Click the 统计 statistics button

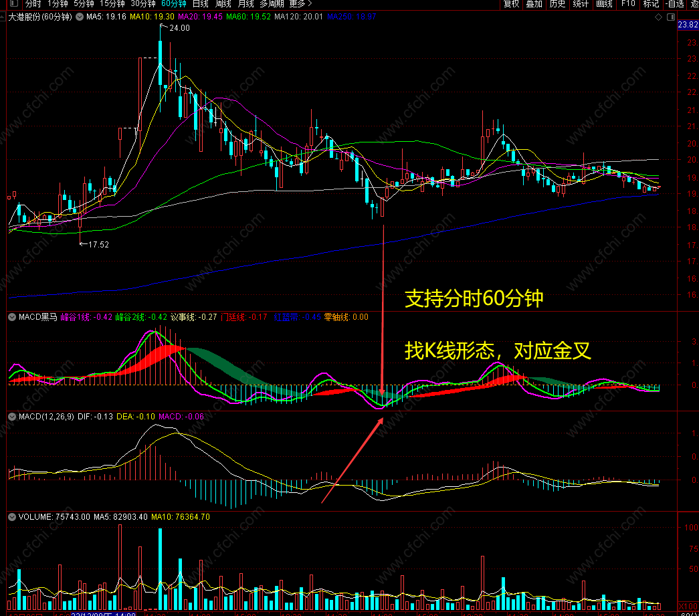[581, 4]
